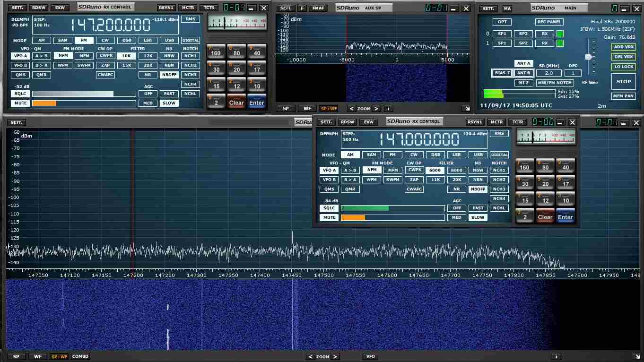Click green RX indicator for VRX 1
Screen dimensions: 644x362
[x=560, y=43]
